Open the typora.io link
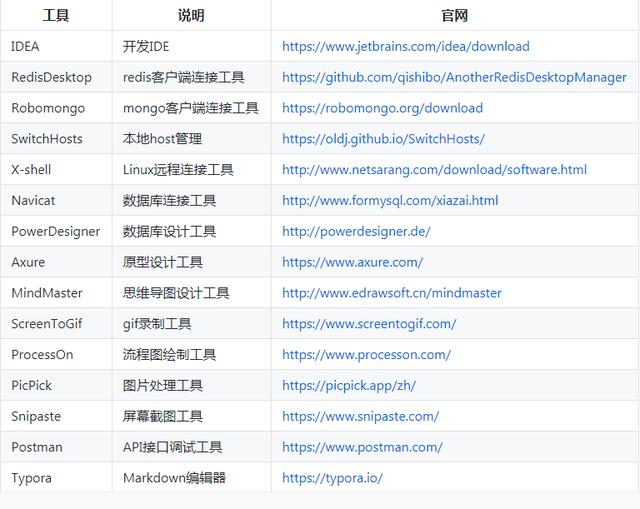Viewport: 640px width, 509px height. coord(332,478)
